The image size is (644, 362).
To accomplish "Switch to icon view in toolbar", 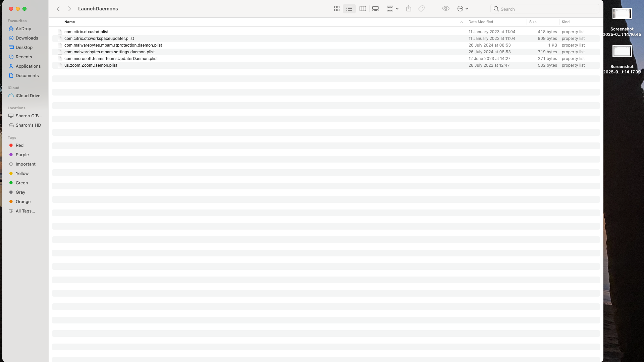I will pos(337,9).
